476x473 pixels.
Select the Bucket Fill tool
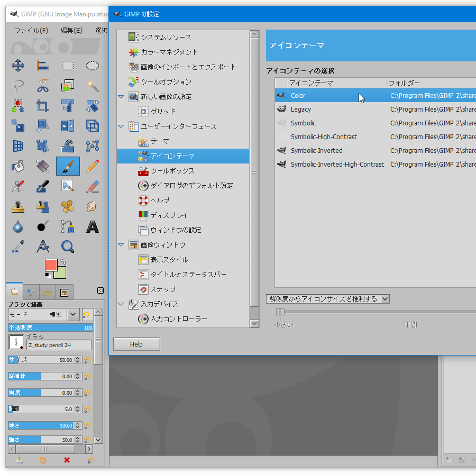[x=18, y=166]
